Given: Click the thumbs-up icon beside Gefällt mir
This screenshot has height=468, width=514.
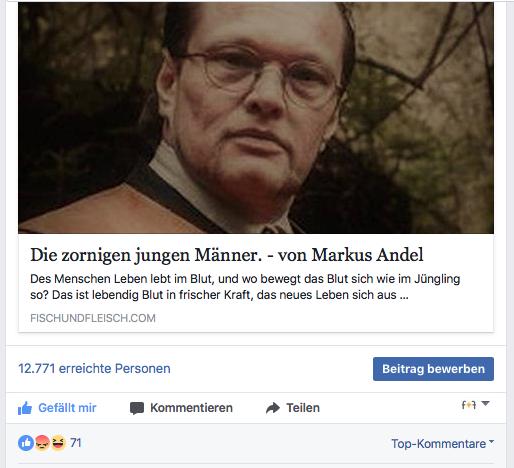Looking at the screenshot, I should [x=25, y=408].
